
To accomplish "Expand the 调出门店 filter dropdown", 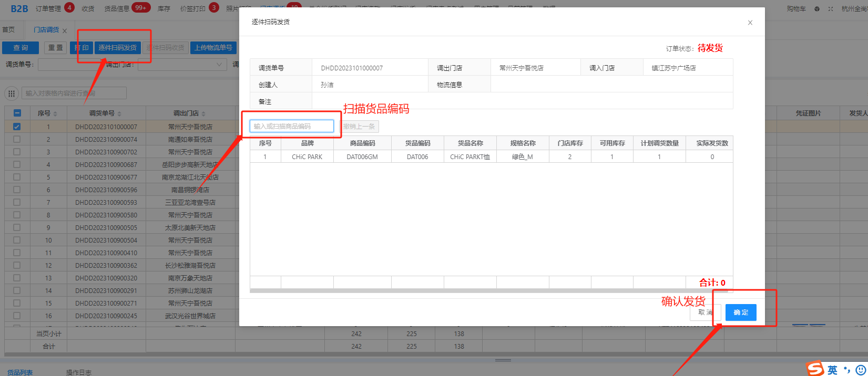I will (219, 65).
